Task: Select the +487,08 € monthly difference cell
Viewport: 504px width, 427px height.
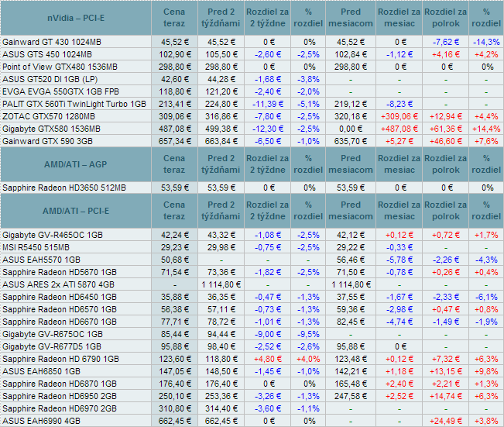Action: tap(399, 129)
